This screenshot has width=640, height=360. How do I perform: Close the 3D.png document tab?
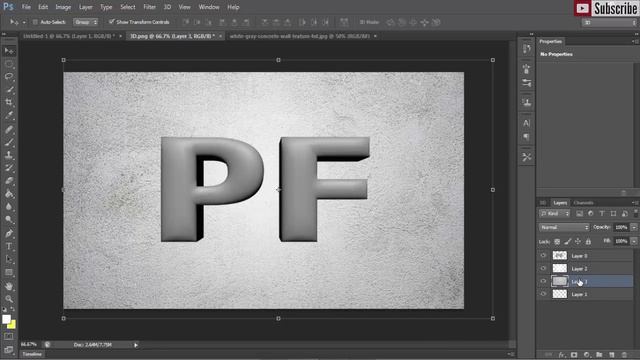[220, 36]
